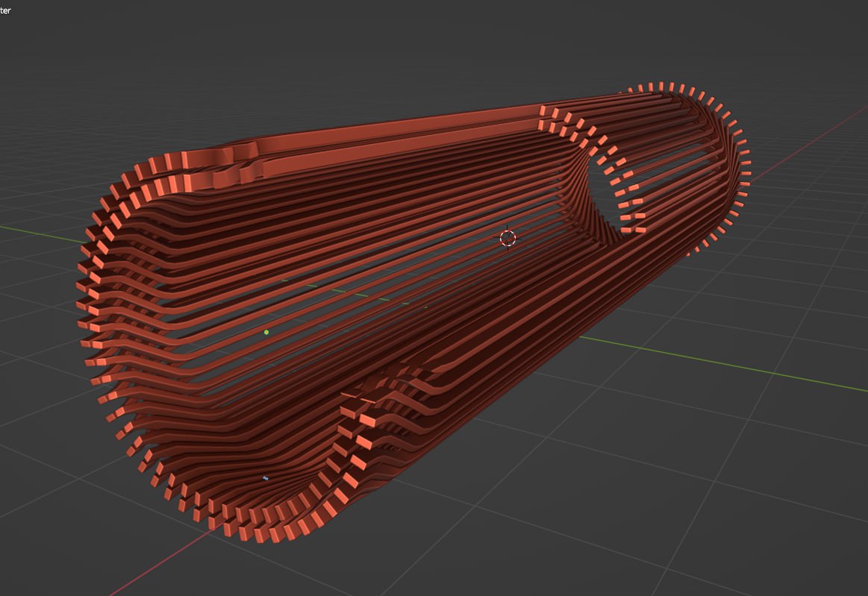Click the rightmost tabs on the far coil rim
This screenshot has width=868, height=596.
point(743,160)
